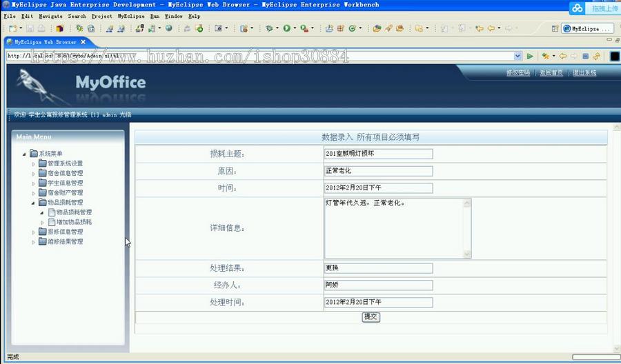Select the 维修结果管理 tree folder
This screenshot has width=621, height=364.
point(66,241)
